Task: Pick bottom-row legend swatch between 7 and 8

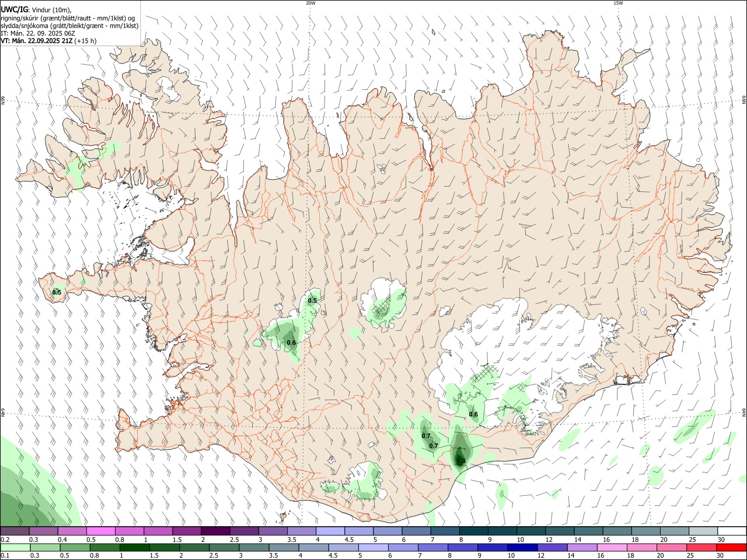Action: tap(433, 547)
